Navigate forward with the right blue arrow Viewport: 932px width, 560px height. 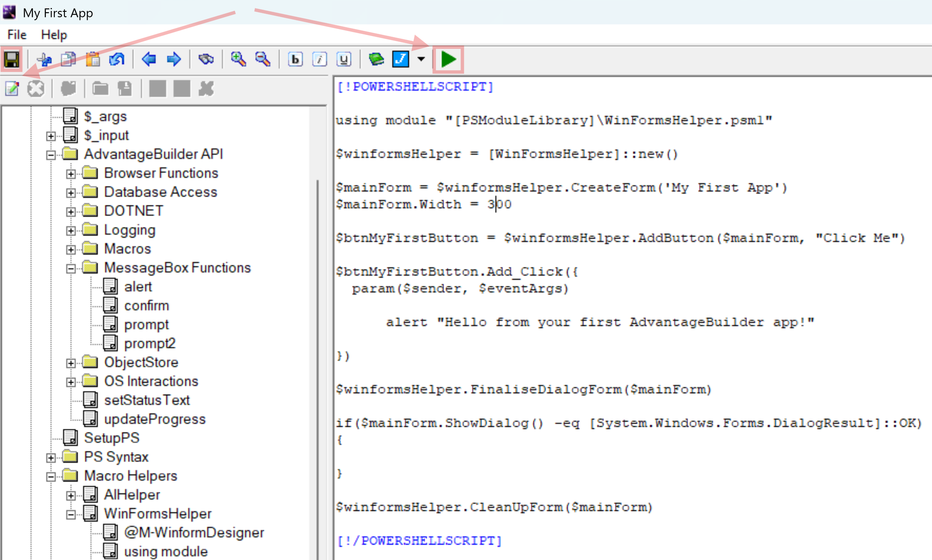coord(173,60)
